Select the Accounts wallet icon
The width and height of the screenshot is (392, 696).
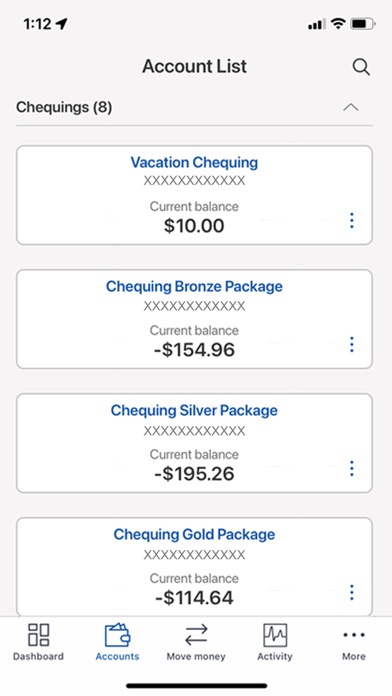click(117, 635)
